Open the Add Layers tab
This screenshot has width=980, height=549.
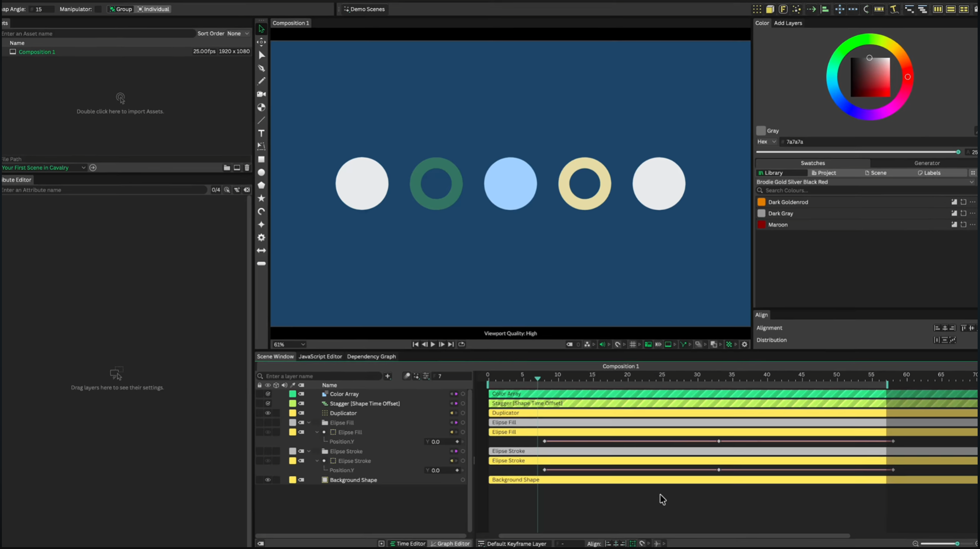tap(787, 23)
